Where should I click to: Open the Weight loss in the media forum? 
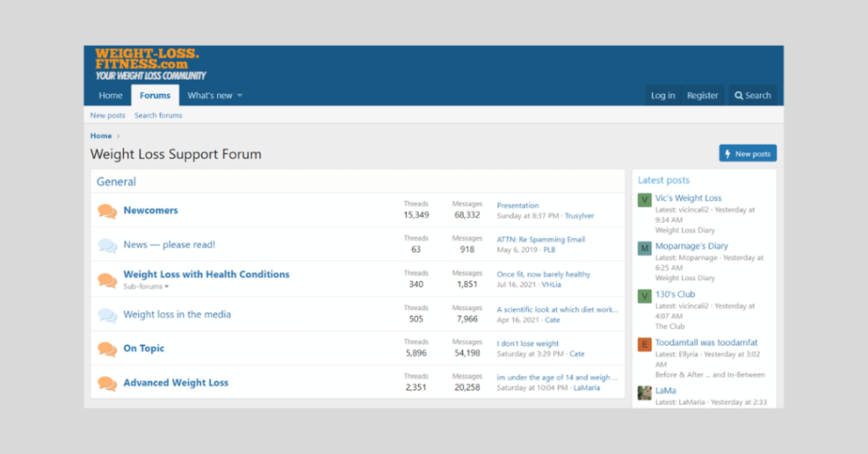pos(177,314)
